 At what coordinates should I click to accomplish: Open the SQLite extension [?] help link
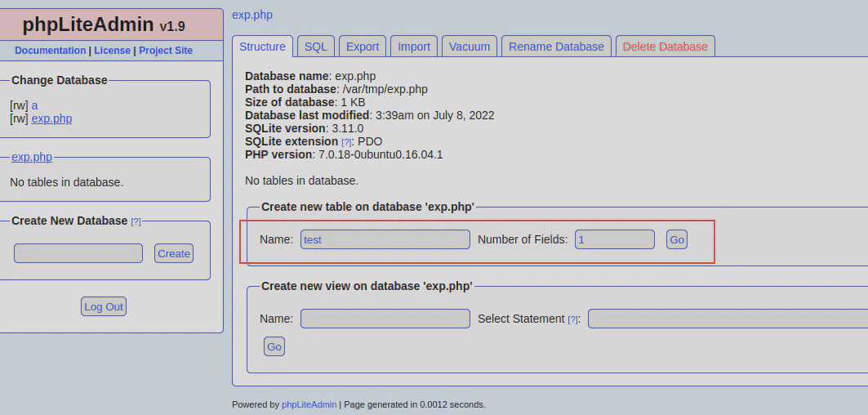(x=346, y=142)
